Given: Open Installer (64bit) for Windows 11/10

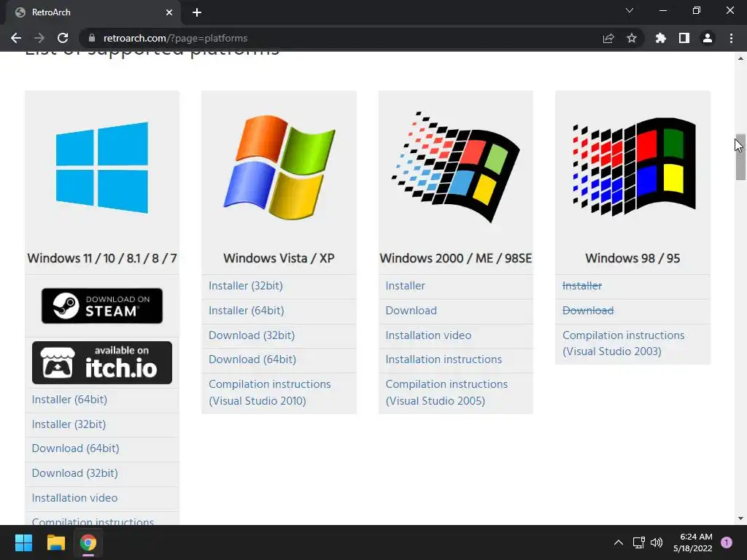Looking at the screenshot, I should [69, 400].
